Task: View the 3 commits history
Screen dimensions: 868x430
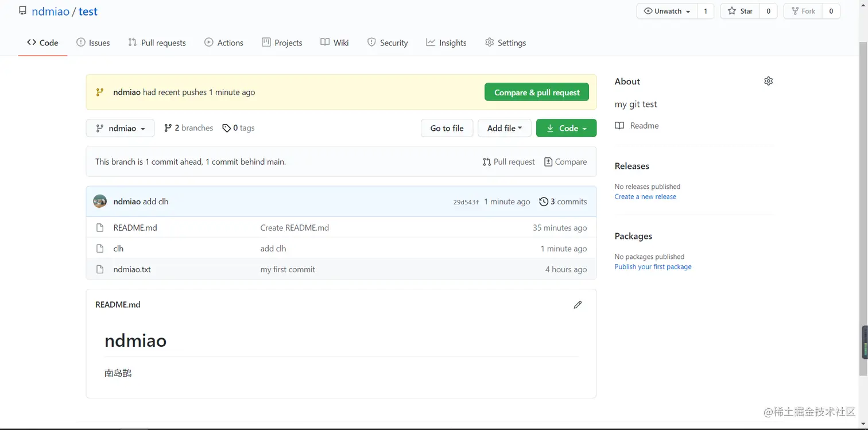Action: tap(563, 202)
